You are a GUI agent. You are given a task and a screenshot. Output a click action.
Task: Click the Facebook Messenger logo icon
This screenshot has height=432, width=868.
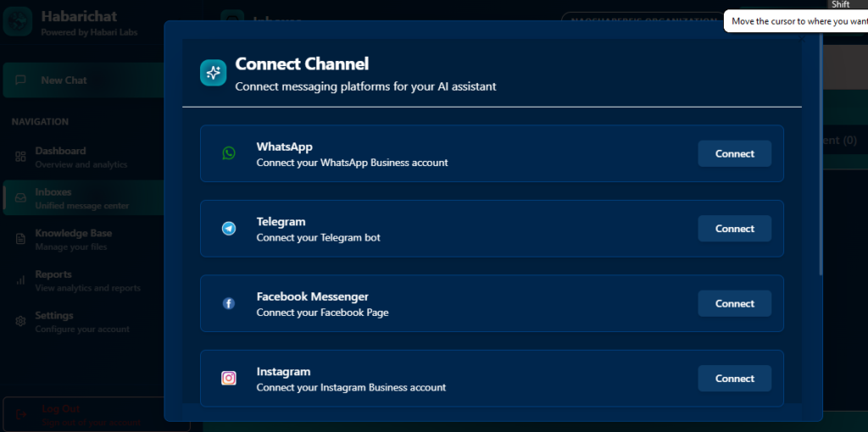229,303
